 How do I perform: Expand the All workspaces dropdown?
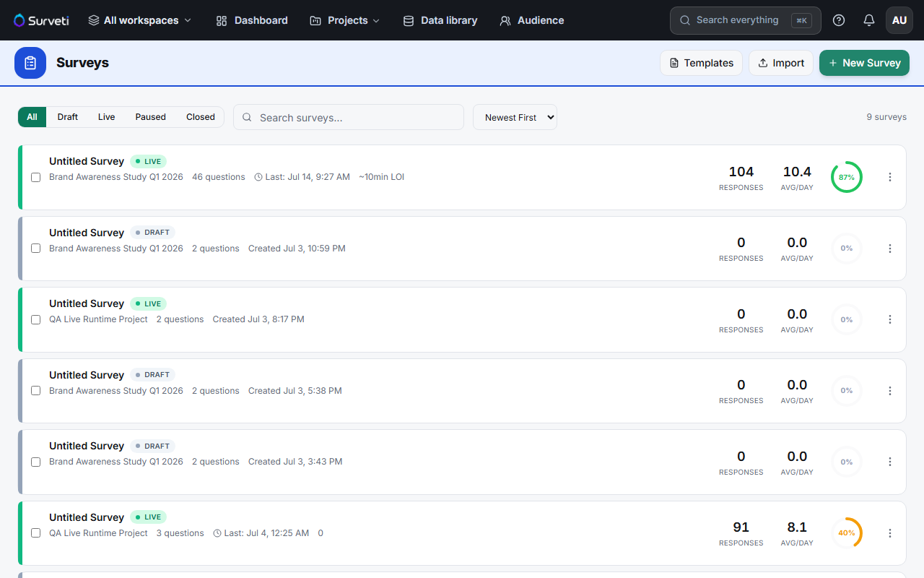coord(140,20)
